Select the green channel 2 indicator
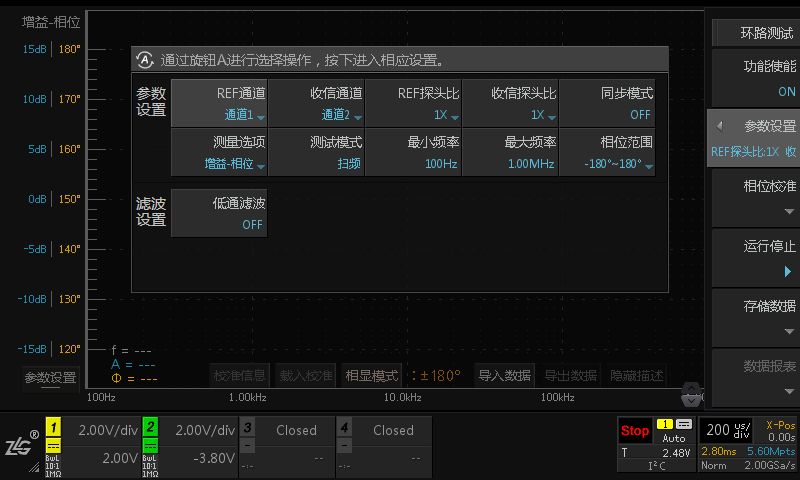 150,426
